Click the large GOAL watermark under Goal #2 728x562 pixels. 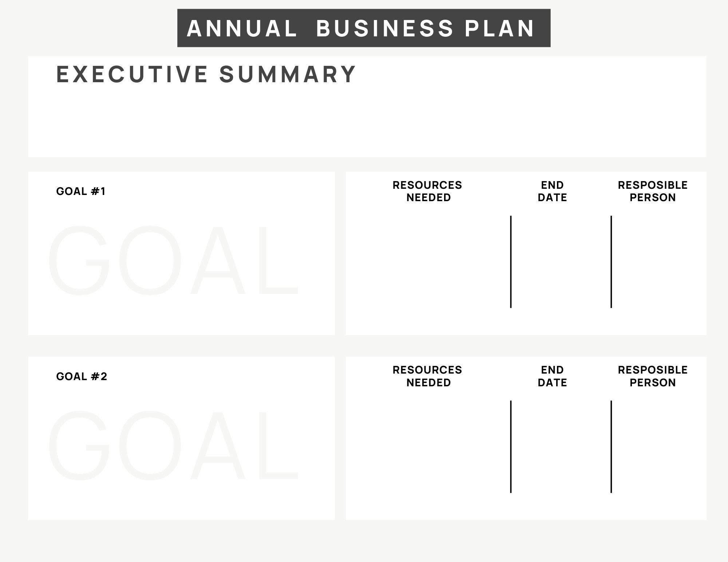click(x=173, y=445)
